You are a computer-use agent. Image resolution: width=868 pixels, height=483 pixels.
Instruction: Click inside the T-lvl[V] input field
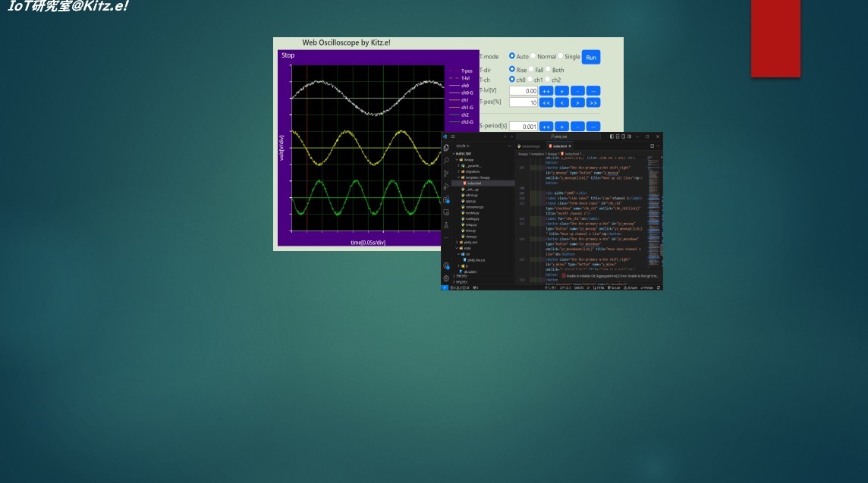pyautogui.click(x=523, y=90)
